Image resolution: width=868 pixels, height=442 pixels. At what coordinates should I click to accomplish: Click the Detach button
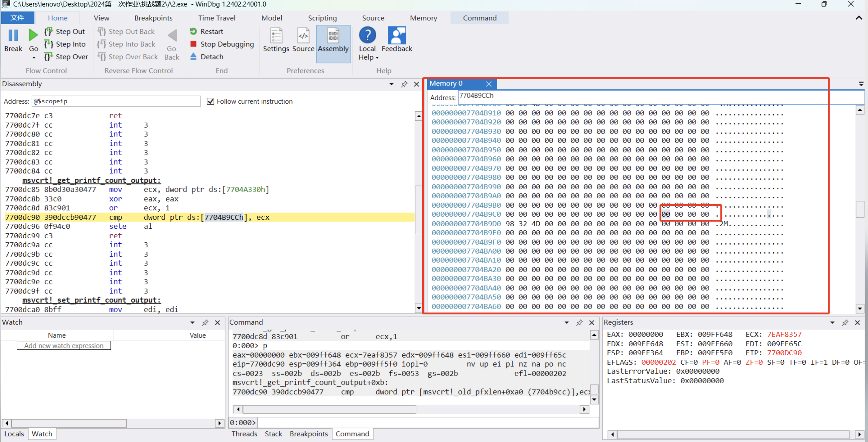point(212,57)
